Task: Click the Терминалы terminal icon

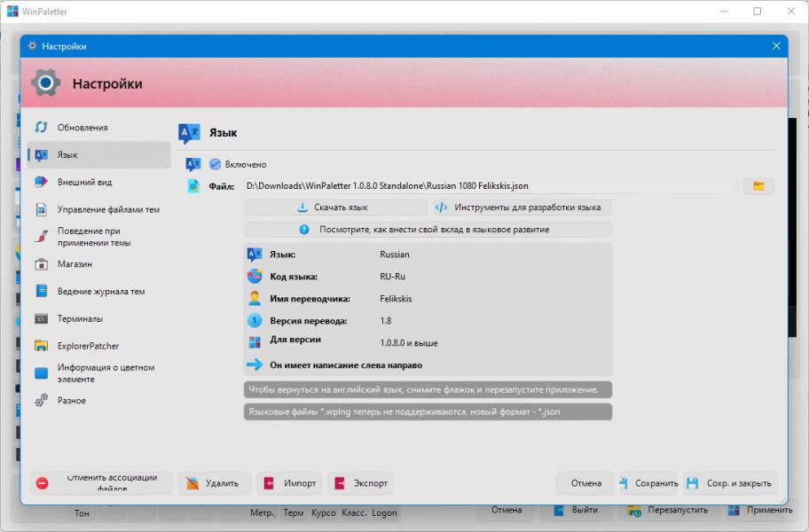Action: (x=42, y=318)
